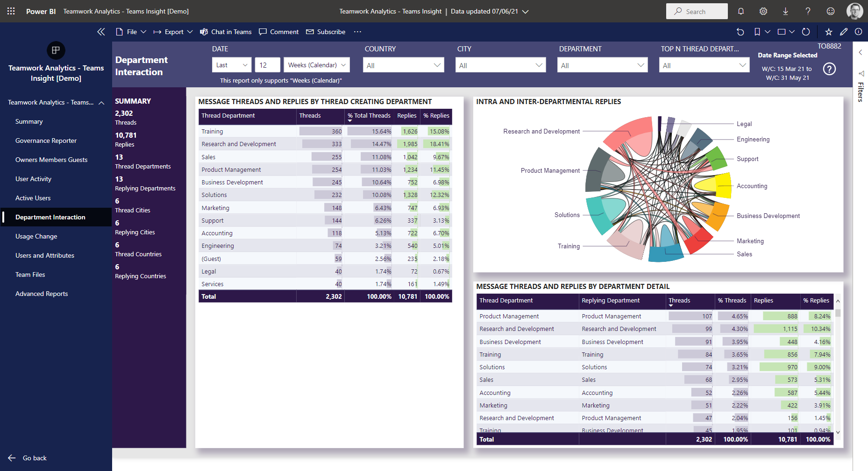Click the Search box in header
This screenshot has height=471, width=868.
click(697, 11)
